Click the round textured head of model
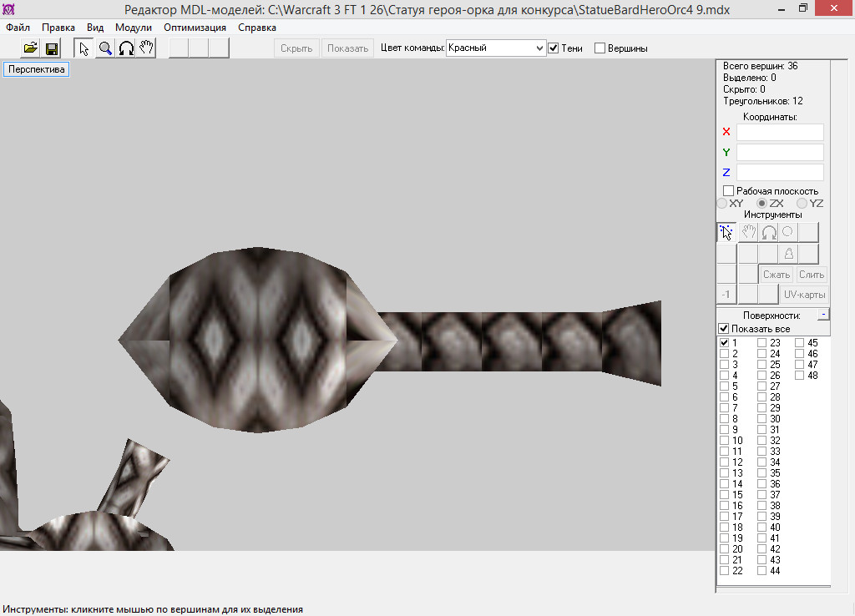 pos(257,340)
